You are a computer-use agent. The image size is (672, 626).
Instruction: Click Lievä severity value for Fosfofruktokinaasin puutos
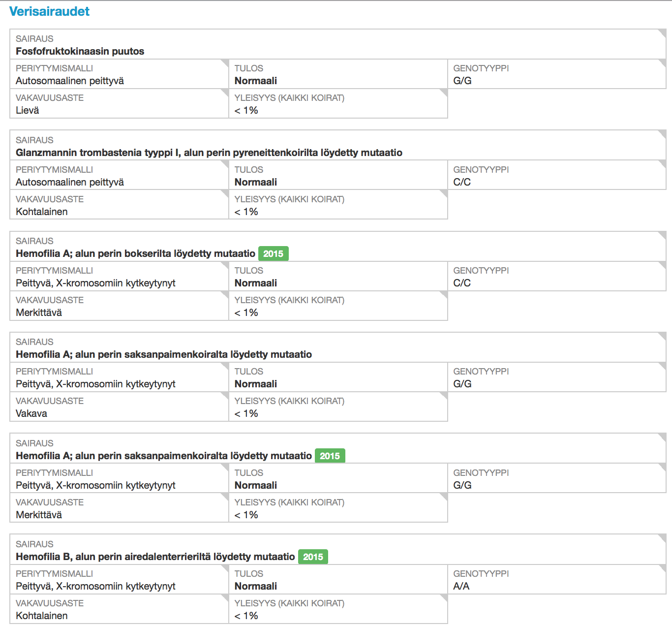point(28,110)
